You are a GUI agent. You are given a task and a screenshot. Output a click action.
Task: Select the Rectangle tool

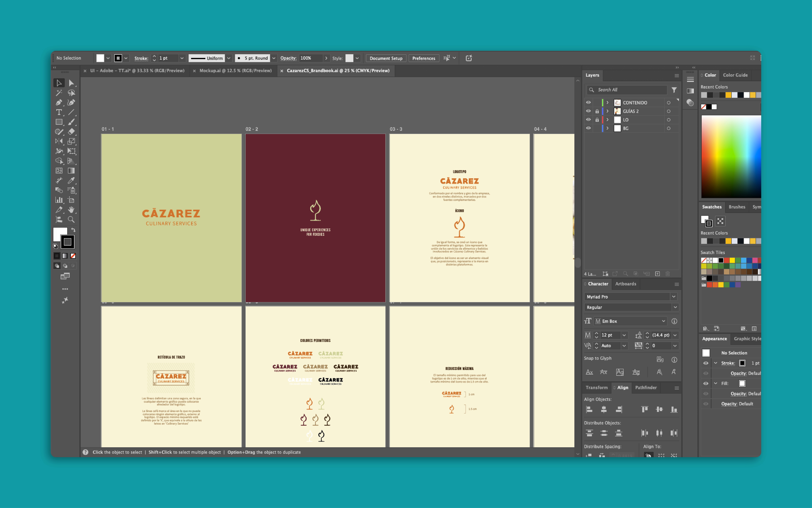[59, 122]
